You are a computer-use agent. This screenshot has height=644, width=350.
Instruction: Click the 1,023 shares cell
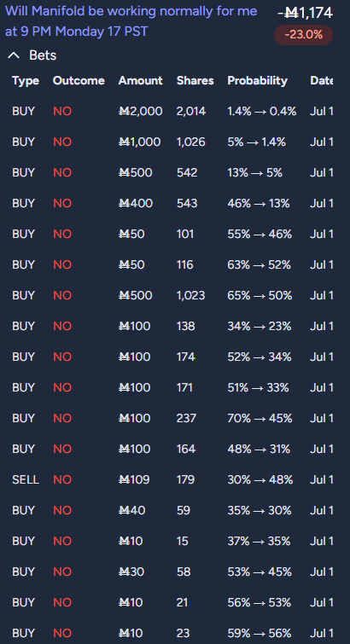click(190, 295)
